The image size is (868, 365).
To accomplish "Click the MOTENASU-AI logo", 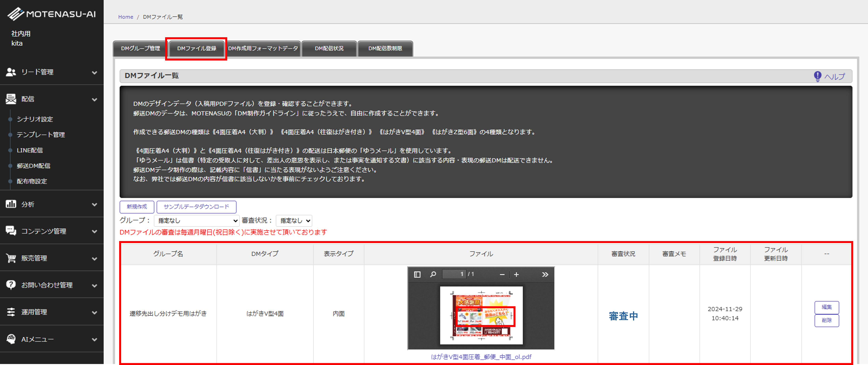I will (x=51, y=14).
